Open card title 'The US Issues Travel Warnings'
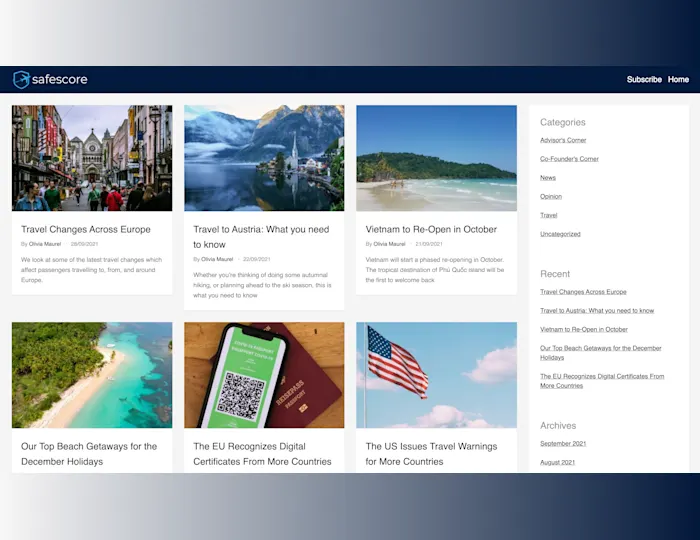Viewport: 700px width, 540px height. coord(431,454)
